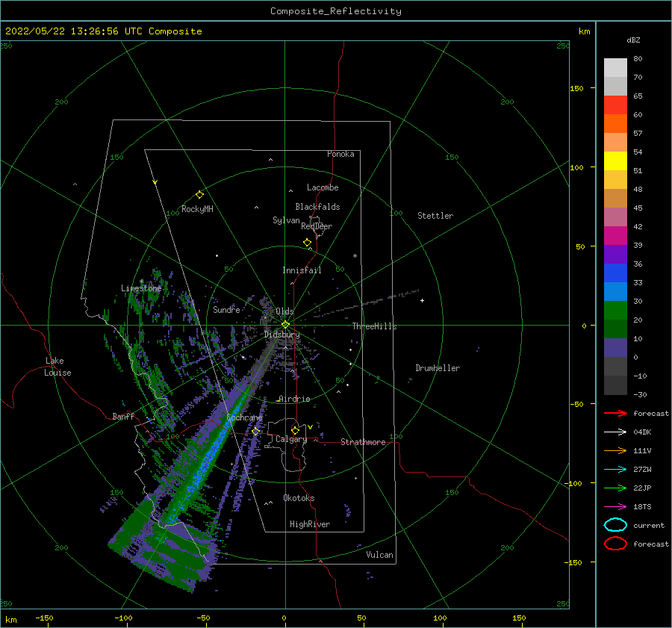Viewport: 672px width, 628px height.
Task: Click the cyan current ellipse legend icon
Action: [x=615, y=525]
